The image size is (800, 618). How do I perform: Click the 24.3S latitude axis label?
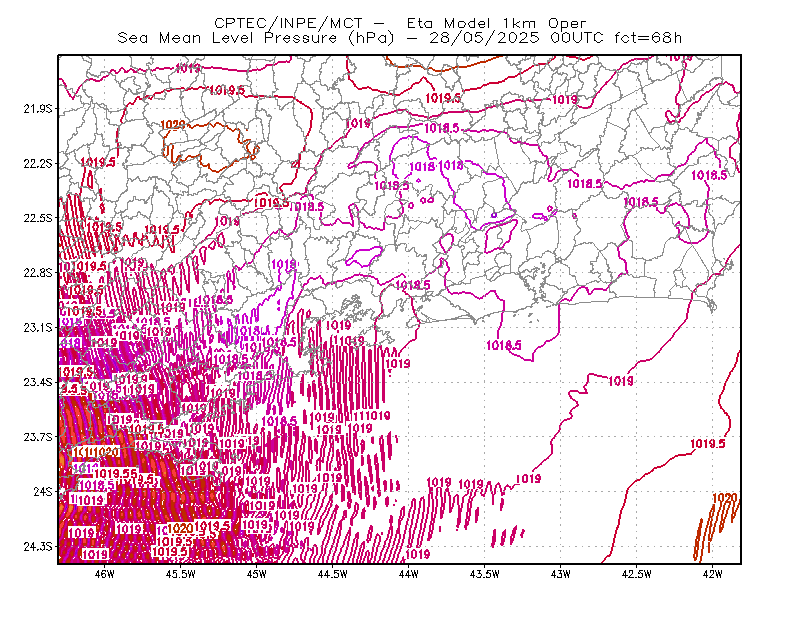[38, 546]
